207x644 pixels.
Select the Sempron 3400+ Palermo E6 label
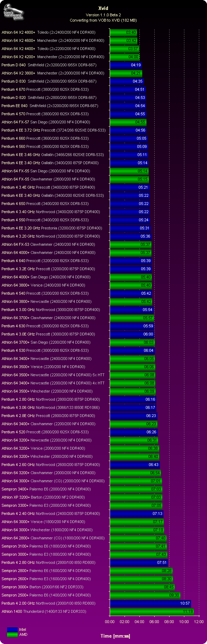pos(46,489)
